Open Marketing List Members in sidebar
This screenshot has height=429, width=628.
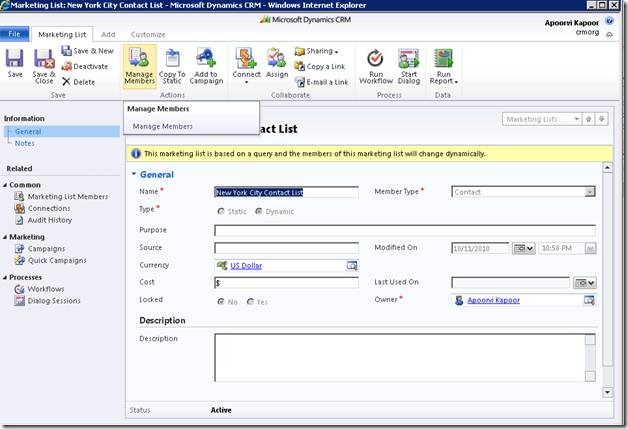click(68, 196)
